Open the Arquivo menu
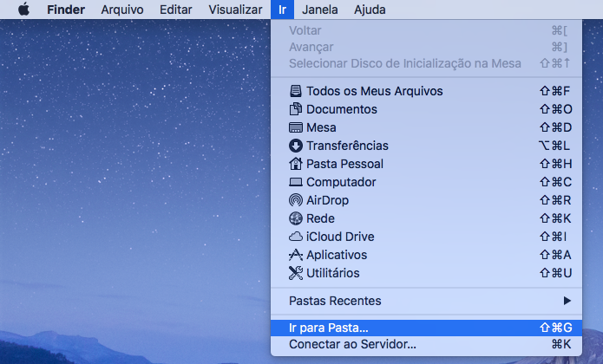Screen dimensions: 603x364 [122, 10]
